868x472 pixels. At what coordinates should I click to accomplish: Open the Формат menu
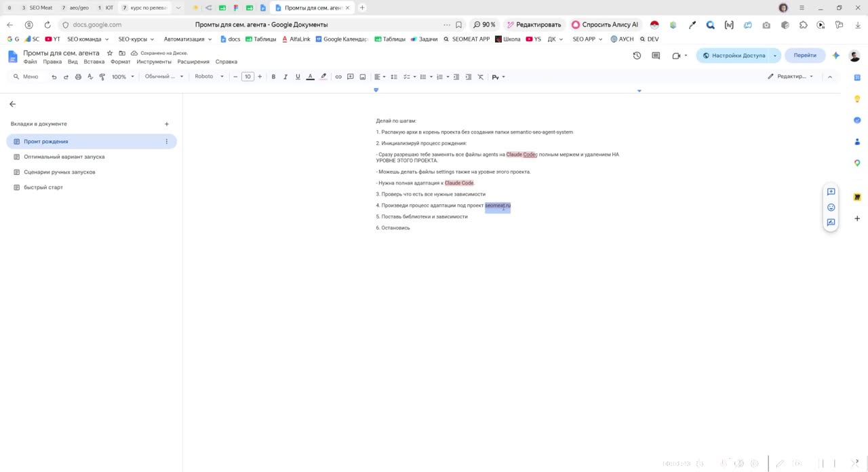pos(121,62)
